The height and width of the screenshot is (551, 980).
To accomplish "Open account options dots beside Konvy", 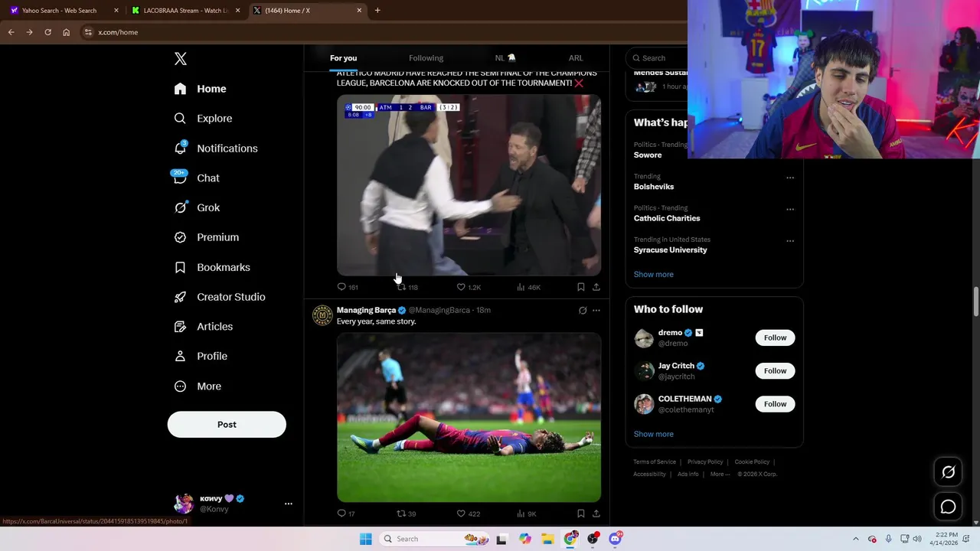I will 289,504.
